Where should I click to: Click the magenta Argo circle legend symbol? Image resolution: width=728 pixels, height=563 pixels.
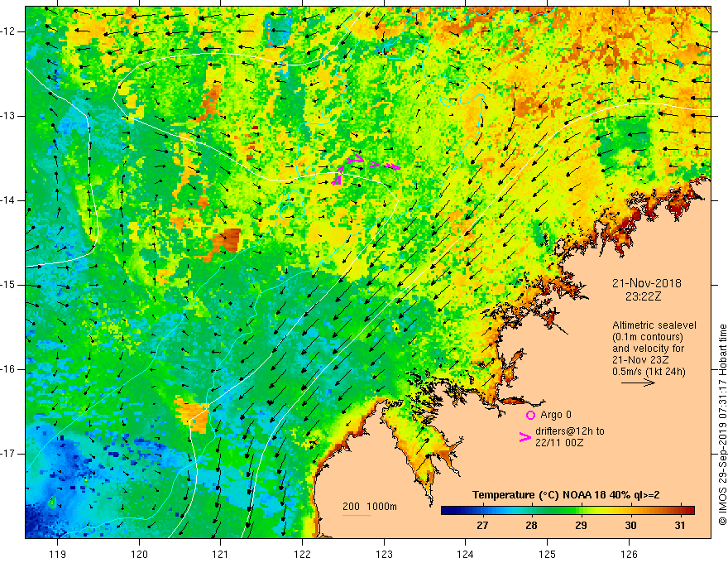[530, 415]
